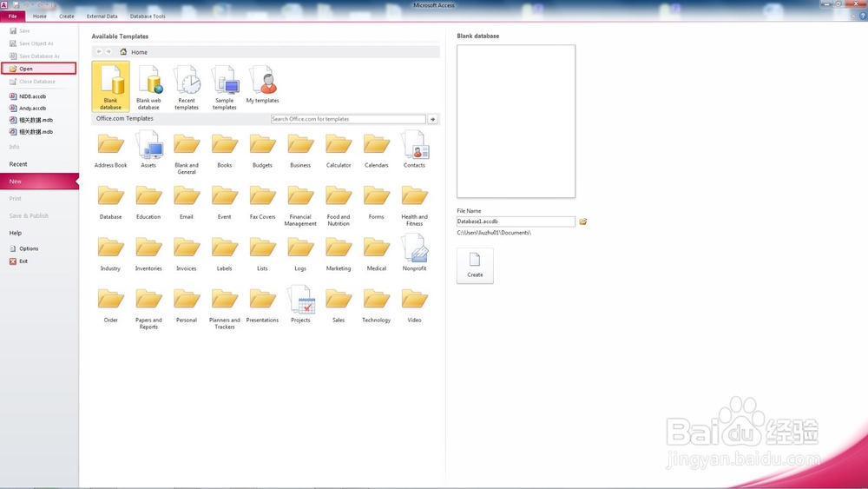Open the Planners and Trackers folder
This screenshot has height=489, width=868.
(x=224, y=308)
